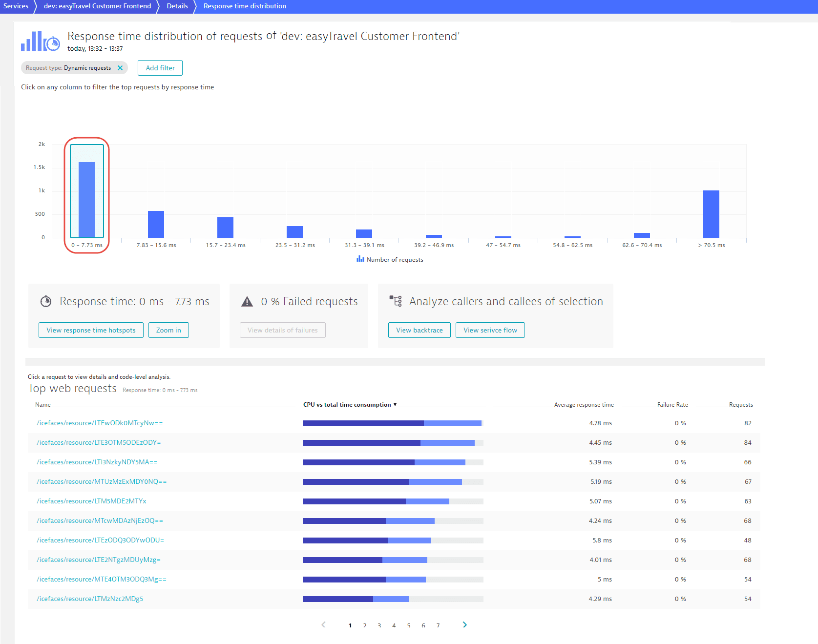Open dev: easyTravel Customer Frontend breadcrumb
The height and width of the screenshot is (644, 818).
(98, 6)
